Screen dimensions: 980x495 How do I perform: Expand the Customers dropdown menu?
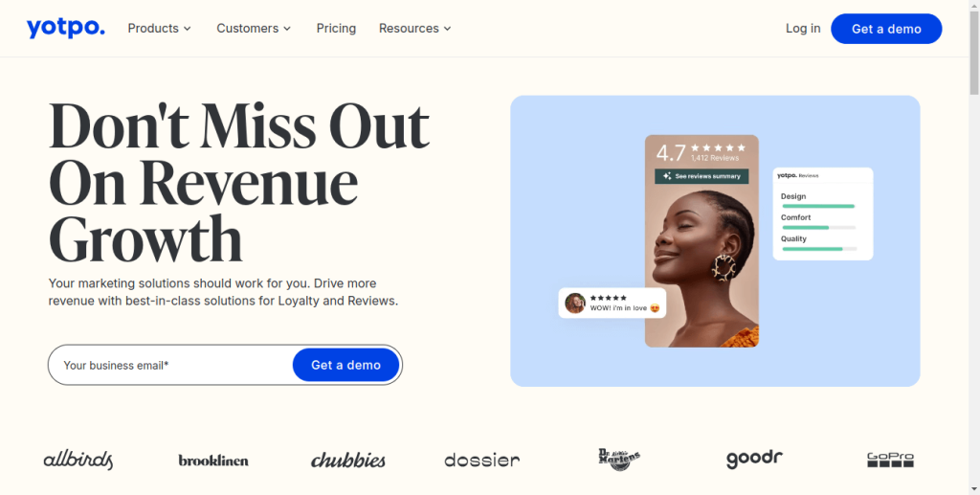254,28
